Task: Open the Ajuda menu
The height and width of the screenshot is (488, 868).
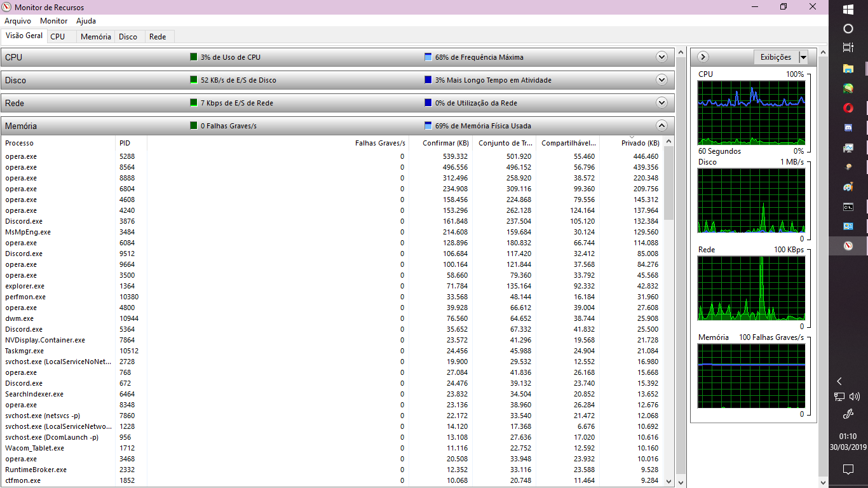Action: (x=86, y=21)
